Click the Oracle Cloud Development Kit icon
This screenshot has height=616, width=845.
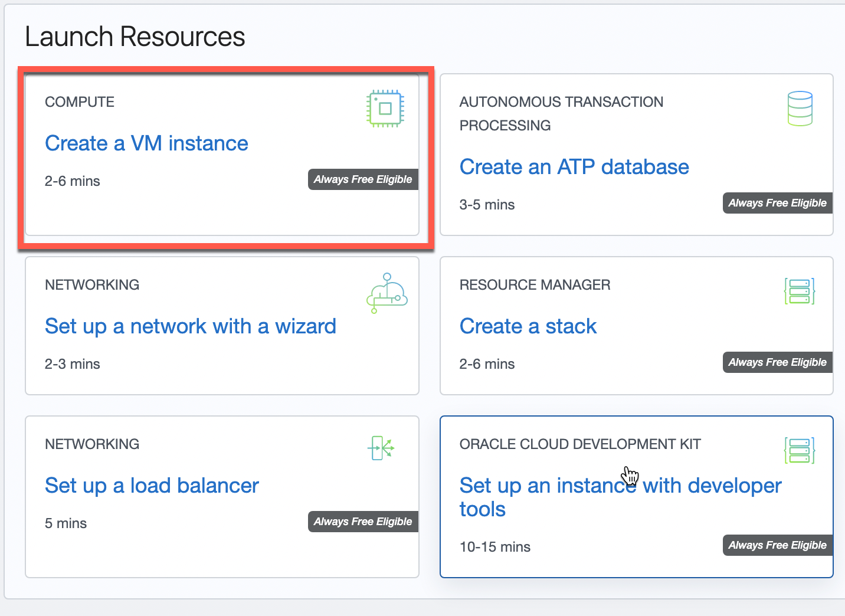pos(800,450)
